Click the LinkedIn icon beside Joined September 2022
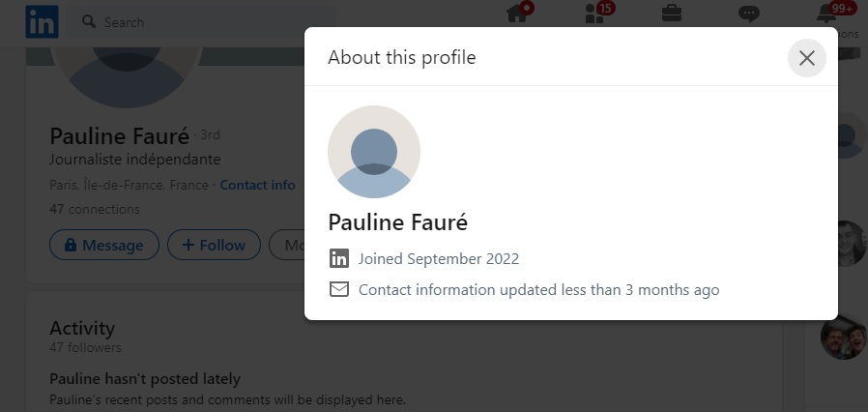868x412 pixels. 339,258
